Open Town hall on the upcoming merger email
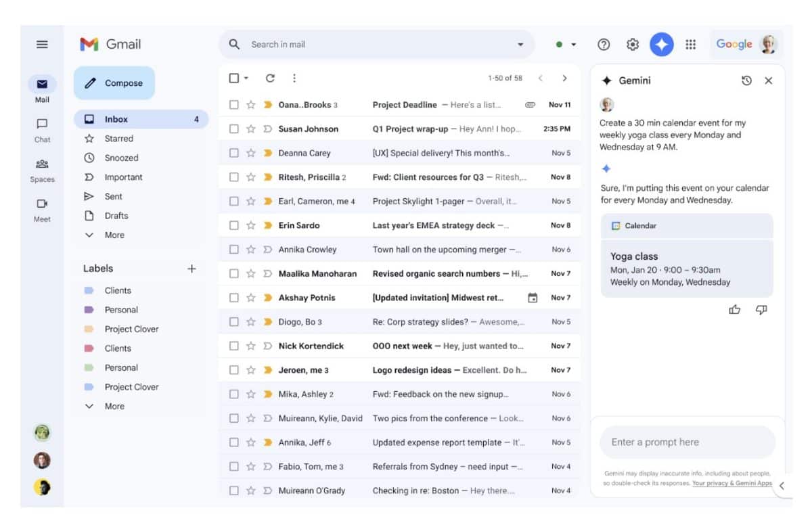Screen dimensions: 812x525 [x=399, y=250]
